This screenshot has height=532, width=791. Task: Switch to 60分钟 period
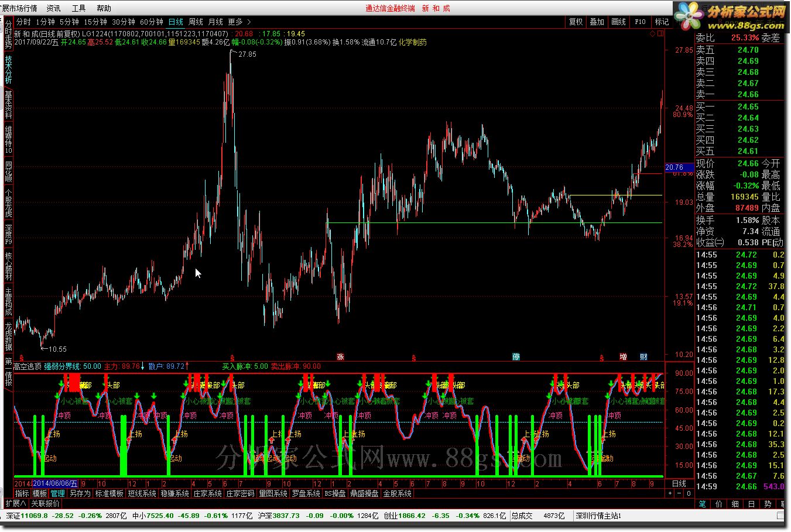coord(151,22)
